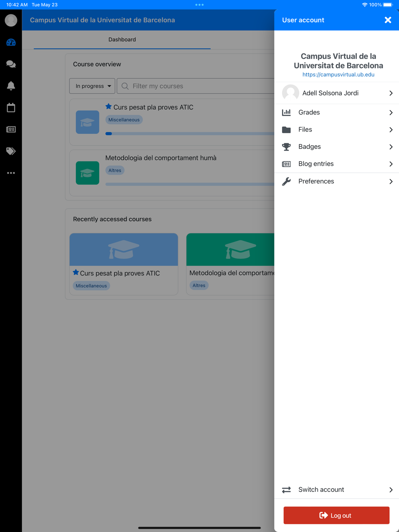Click the red Log out button
This screenshot has width=399, height=532.
pos(336,515)
